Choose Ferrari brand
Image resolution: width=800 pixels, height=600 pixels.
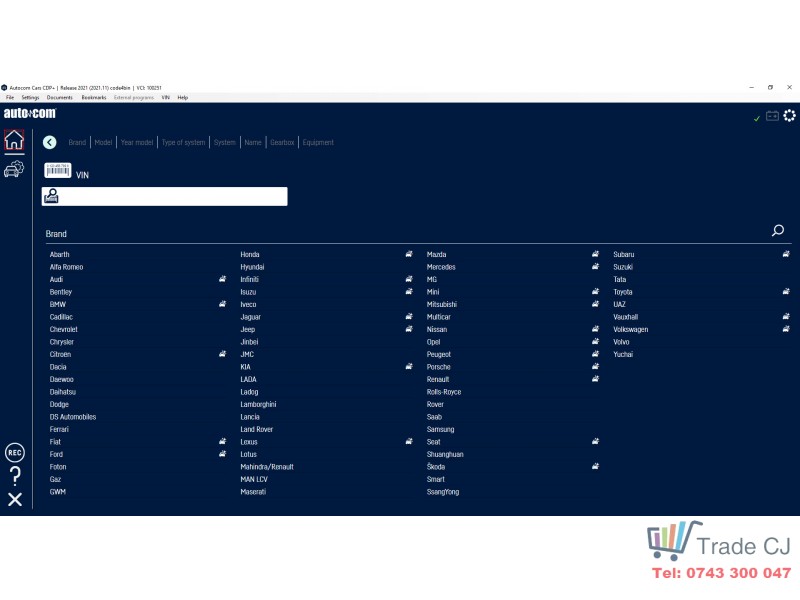tap(59, 429)
